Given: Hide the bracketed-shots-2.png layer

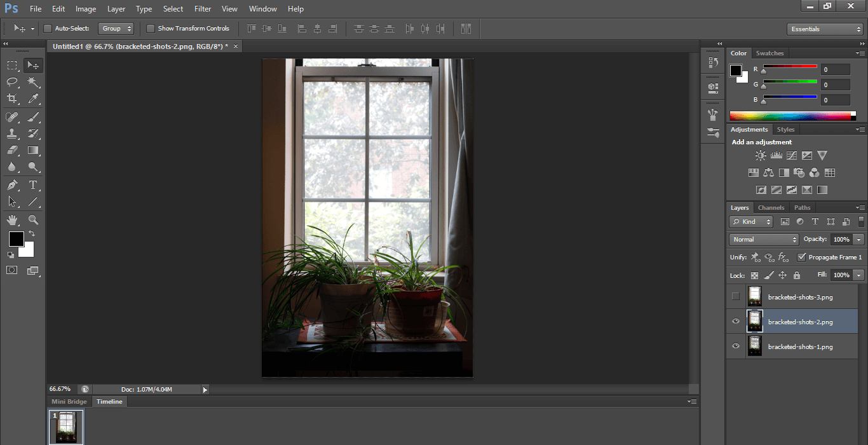Looking at the screenshot, I should coord(736,321).
